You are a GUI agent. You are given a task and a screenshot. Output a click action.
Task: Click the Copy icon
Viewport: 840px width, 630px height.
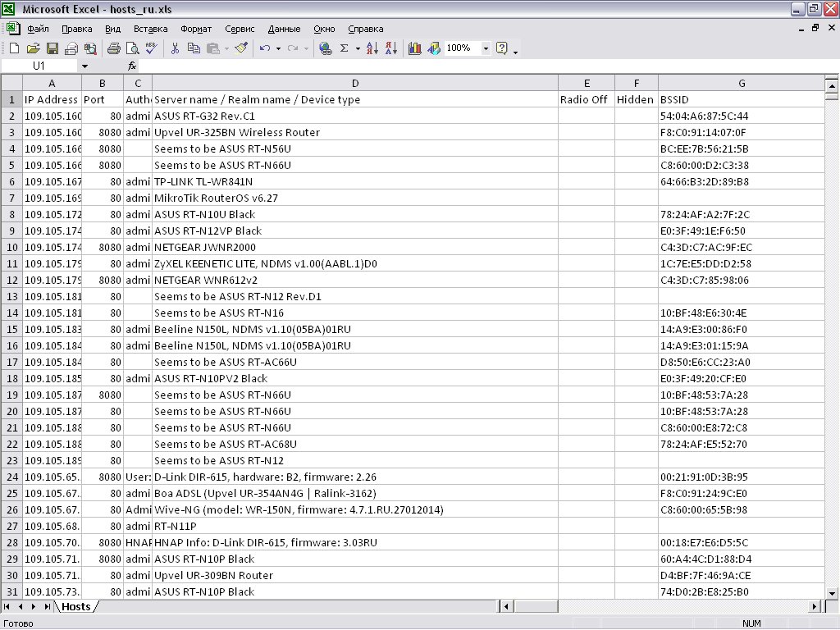(194, 48)
